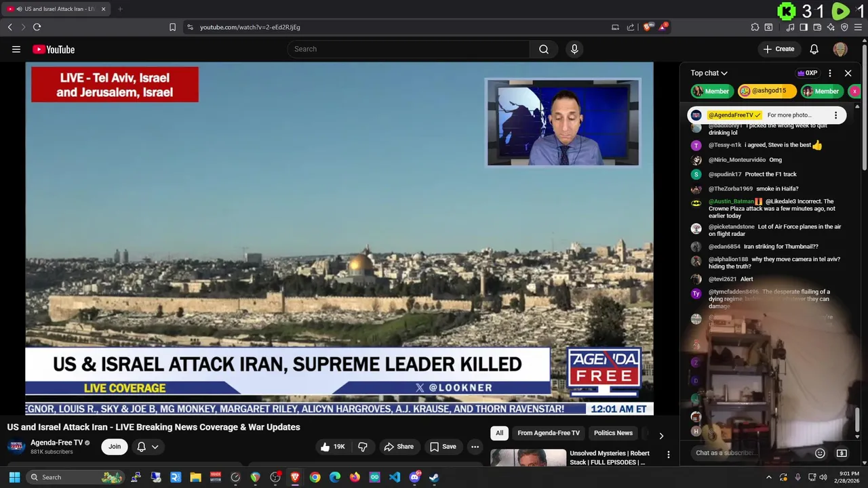Image resolution: width=868 pixels, height=488 pixels.
Task: Expand the Top chat mode dropdown
Action: click(x=709, y=73)
